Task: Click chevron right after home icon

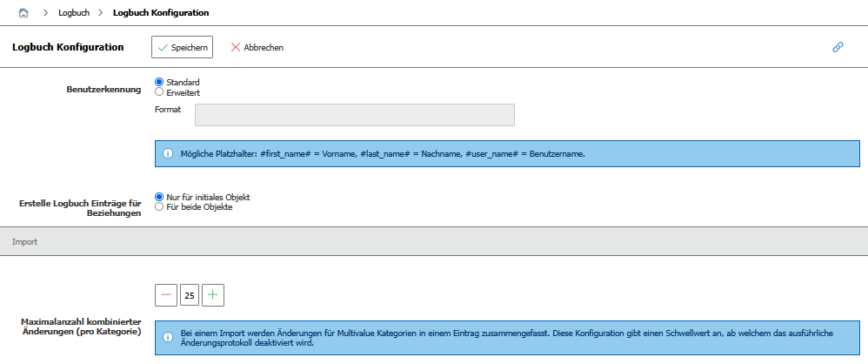Action: (x=45, y=13)
